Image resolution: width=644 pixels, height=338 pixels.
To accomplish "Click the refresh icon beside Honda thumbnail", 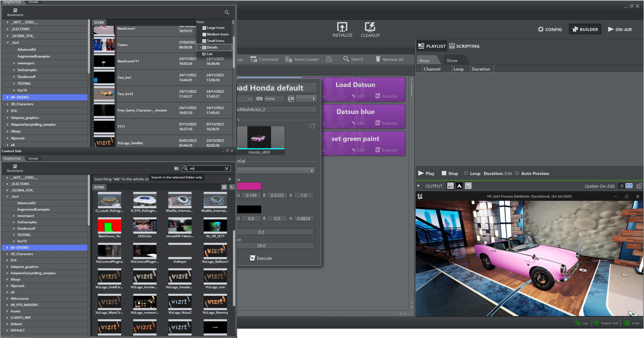I will [x=312, y=126].
